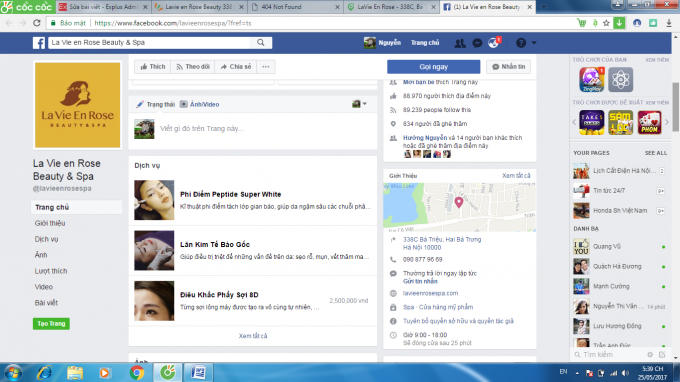Click the green download arrow extension icon
This screenshot has height=382, width=680.
pos(619,23)
